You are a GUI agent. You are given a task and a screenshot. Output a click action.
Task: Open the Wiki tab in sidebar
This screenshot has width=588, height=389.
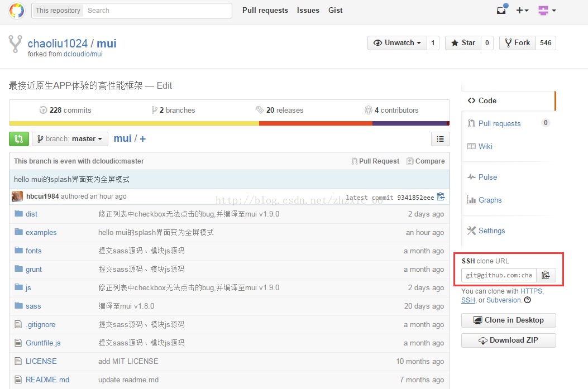point(485,146)
